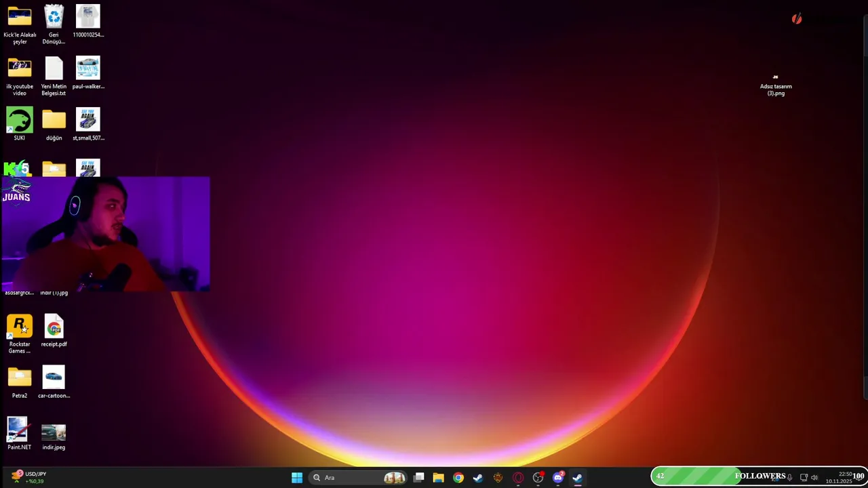Open the Kick'le Alakalı şeyler folder
Viewport: 868px width, 488px height.
click(x=20, y=24)
